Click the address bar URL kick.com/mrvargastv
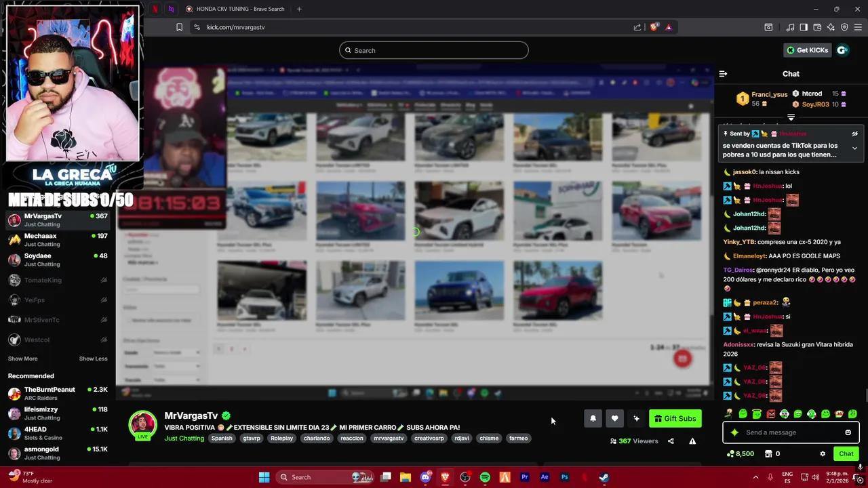Screen dimensions: 868x488 click(235, 27)
